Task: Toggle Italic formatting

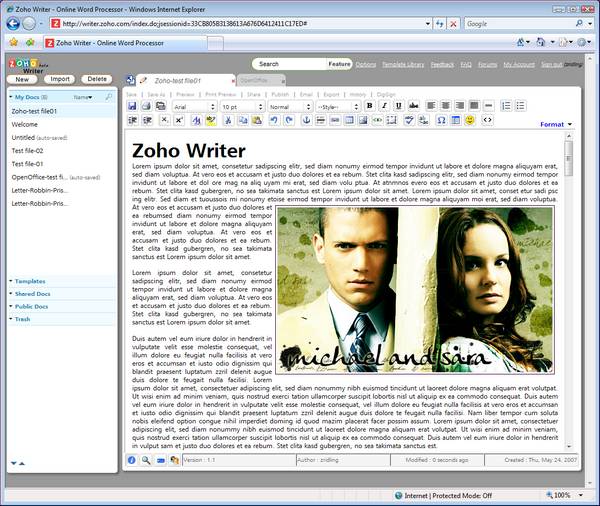Action: coord(384,106)
